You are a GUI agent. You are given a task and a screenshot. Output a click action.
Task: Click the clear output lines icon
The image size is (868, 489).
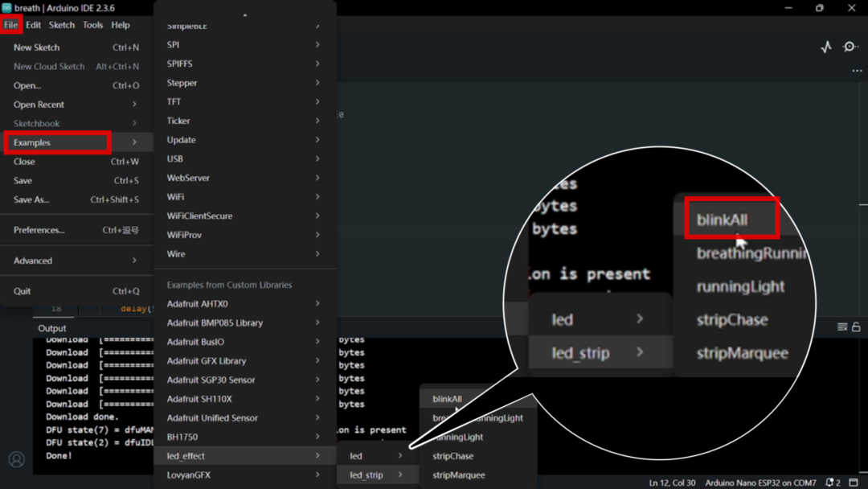click(841, 327)
